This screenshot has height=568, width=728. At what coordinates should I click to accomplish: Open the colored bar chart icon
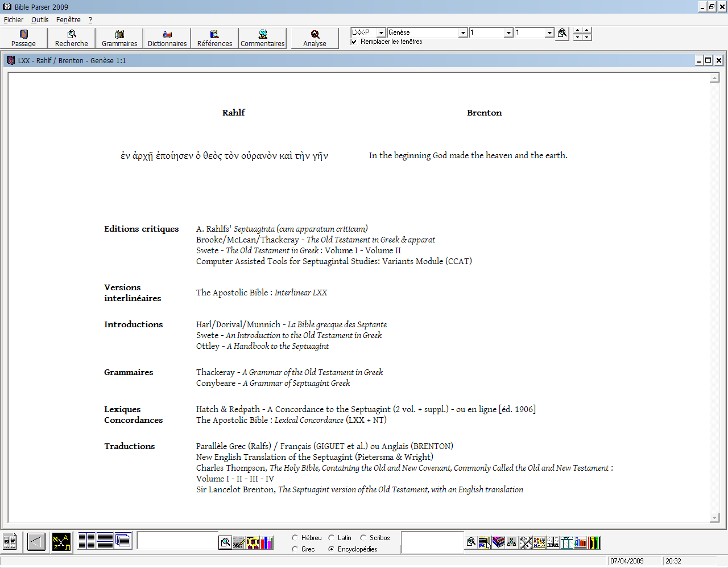[x=267, y=542]
